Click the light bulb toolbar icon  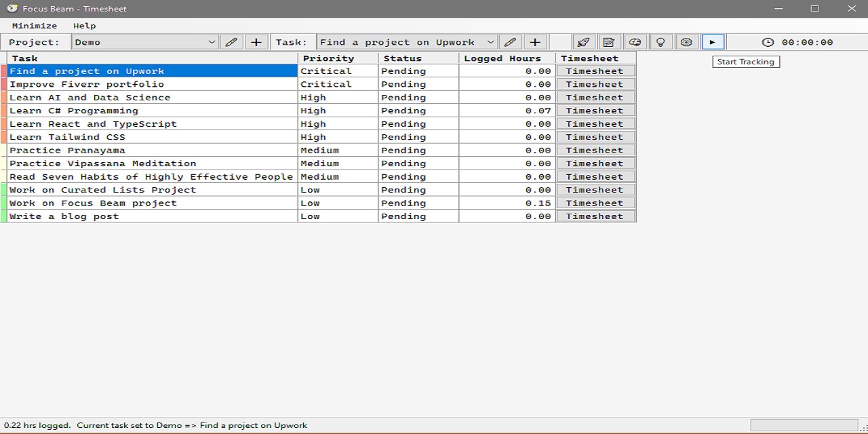click(x=660, y=42)
